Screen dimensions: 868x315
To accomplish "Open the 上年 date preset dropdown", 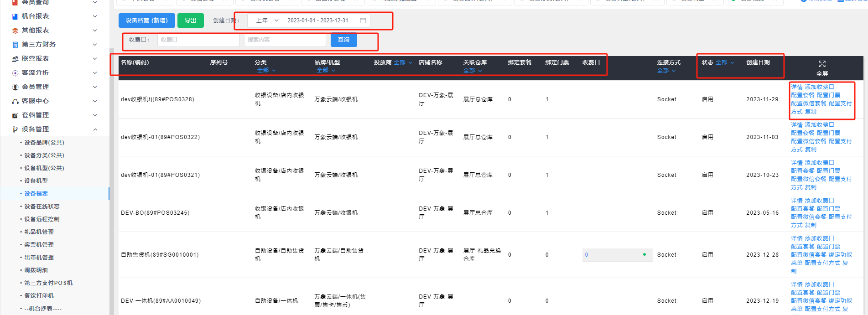I will pos(266,21).
